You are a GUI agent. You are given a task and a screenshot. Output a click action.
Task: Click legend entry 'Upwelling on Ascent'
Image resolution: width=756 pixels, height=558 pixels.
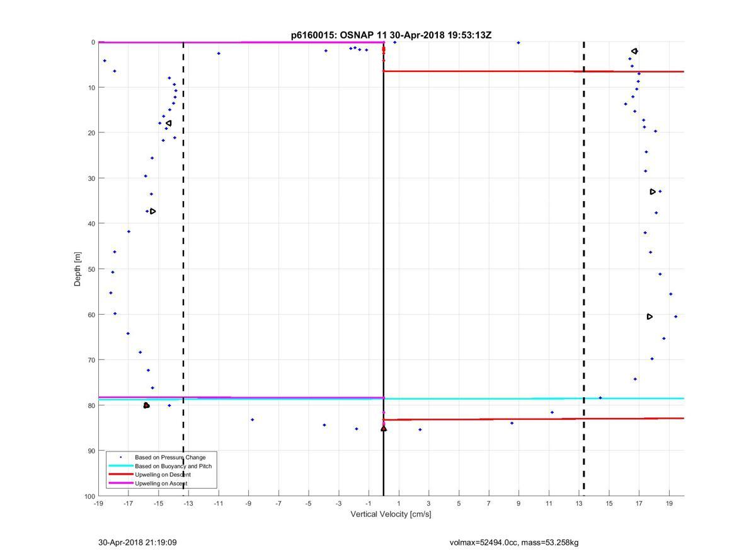[x=161, y=484]
